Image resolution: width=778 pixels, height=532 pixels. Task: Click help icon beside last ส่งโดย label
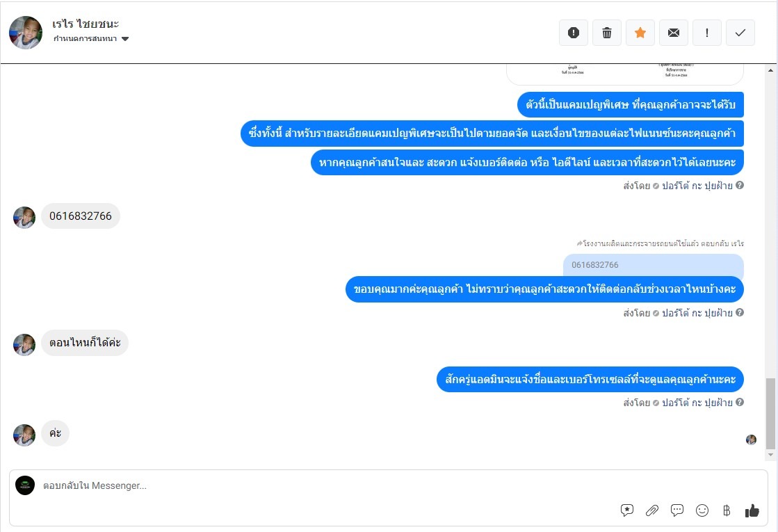click(740, 403)
